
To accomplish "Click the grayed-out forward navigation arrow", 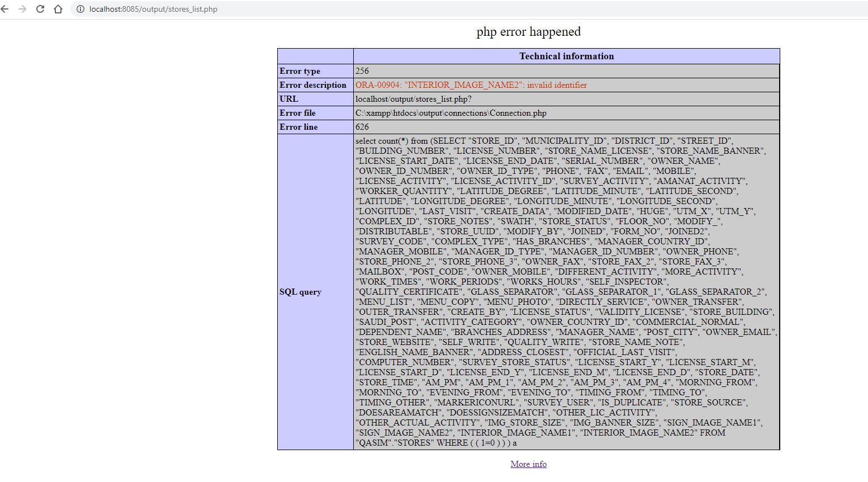I will [22, 9].
